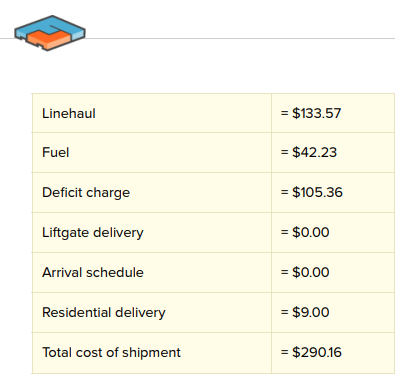Viewport: 404px width, 381px height.
Task: Click the Linehaul amount $133.57
Action: tap(317, 113)
